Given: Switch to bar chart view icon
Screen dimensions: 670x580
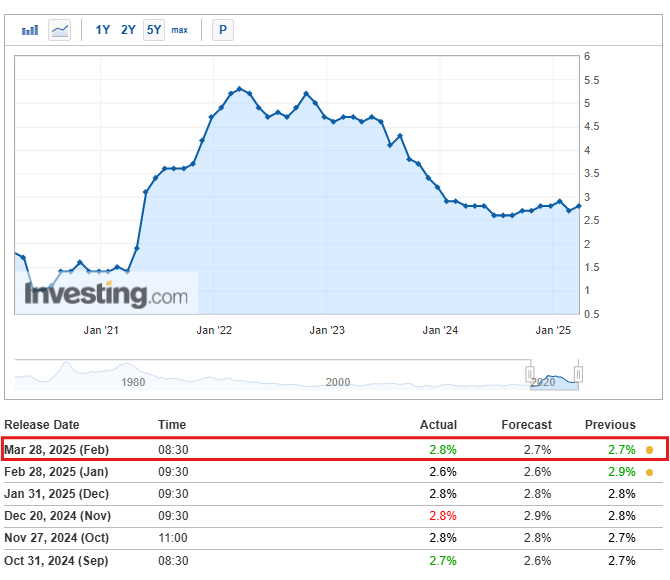Looking at the screenshot, I should (x=30, y=30).
